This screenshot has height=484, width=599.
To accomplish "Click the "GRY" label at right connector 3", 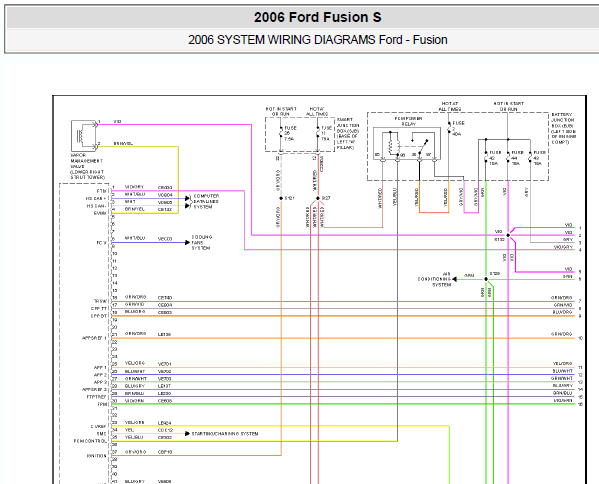I will (568, 240).
